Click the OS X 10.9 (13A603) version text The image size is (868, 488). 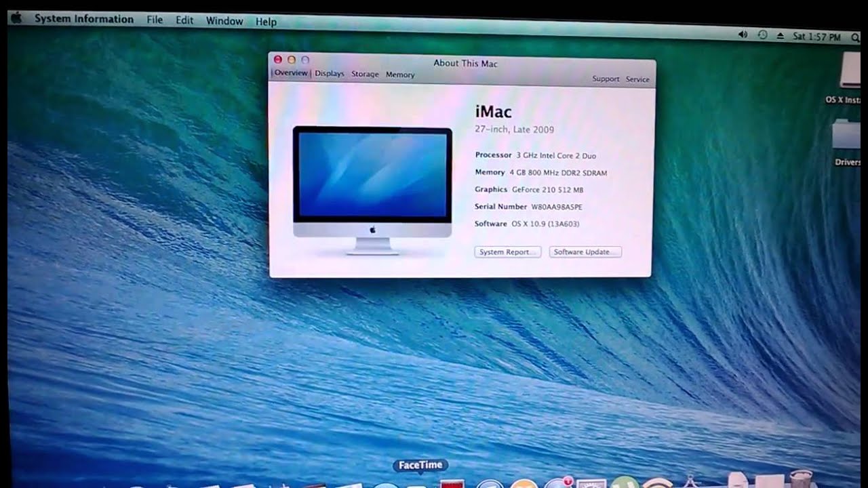coord(545,224)
